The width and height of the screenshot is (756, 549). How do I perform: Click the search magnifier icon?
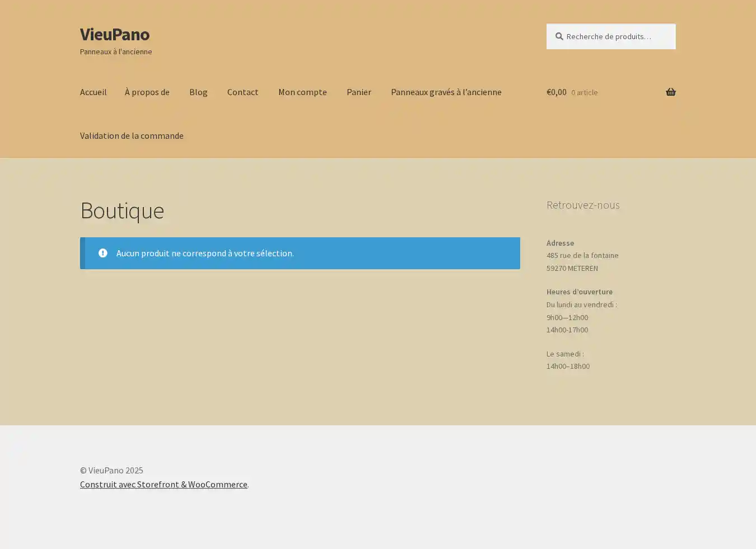pos(559,36)
